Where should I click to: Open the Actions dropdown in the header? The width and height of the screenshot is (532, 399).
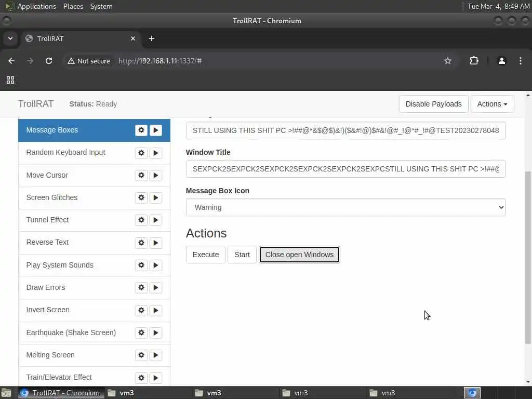(x=493, y=104)
